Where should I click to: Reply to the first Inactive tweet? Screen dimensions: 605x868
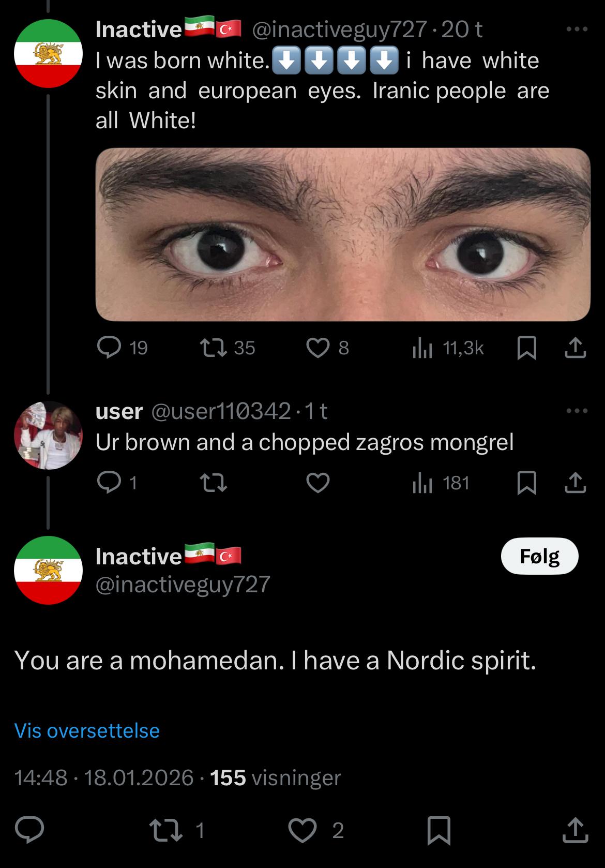[109, 348]
